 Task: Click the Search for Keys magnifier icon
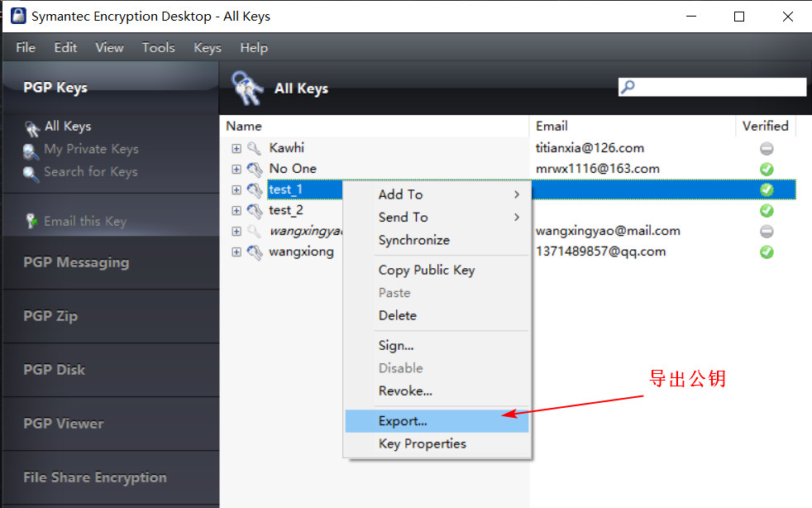pos(31,174)
